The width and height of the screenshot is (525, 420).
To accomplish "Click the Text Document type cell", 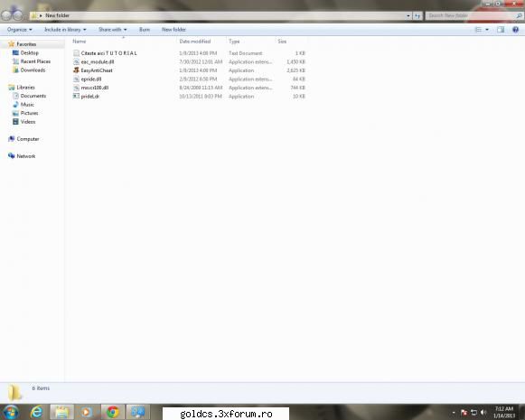I will click(246, 53).
